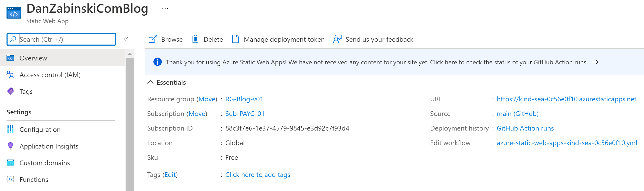The image size is (644, 191).
Task: Click here to add tags link
Action: tap(258, 175)
